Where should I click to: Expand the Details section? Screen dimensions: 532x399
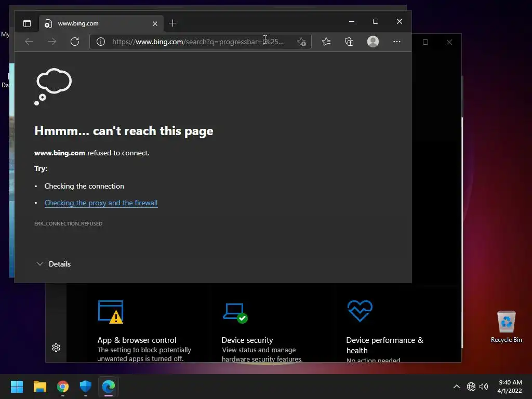click(54, 264)
